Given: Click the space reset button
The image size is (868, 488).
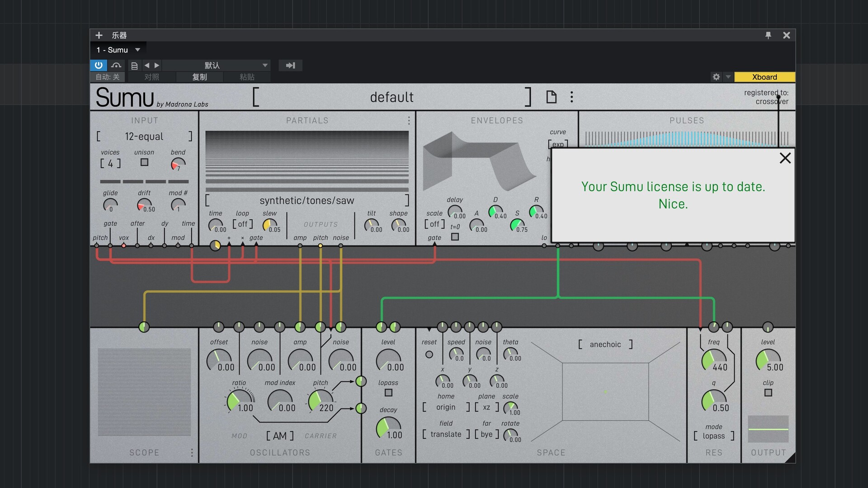Looking at the screenshot, I should [x=429, y=355].
